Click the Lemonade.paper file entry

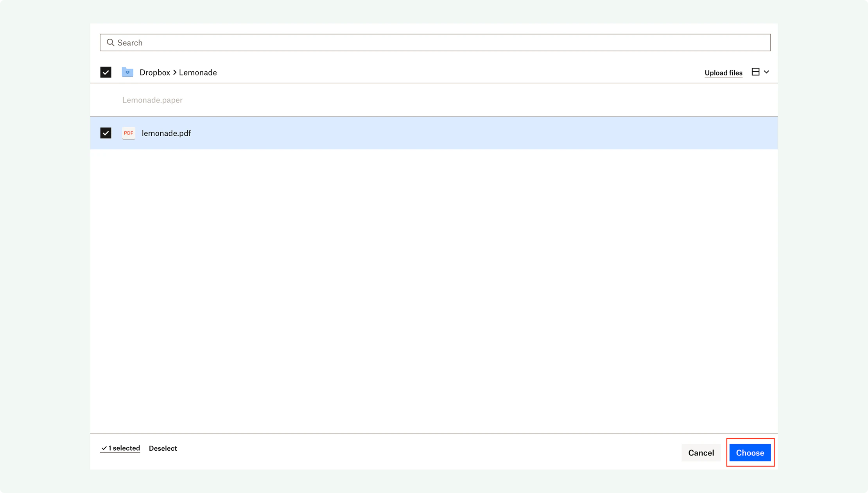pos(152,100)
